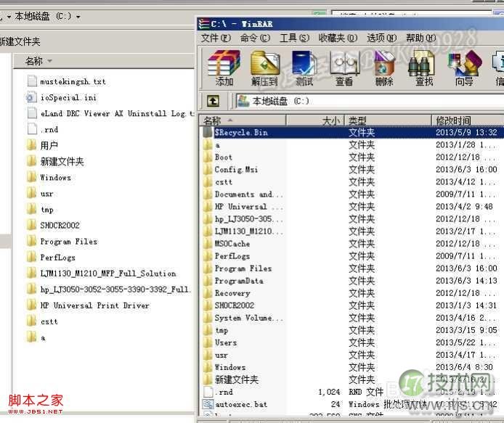Open the Favorites (收藏夹) menu

point(336,38)
